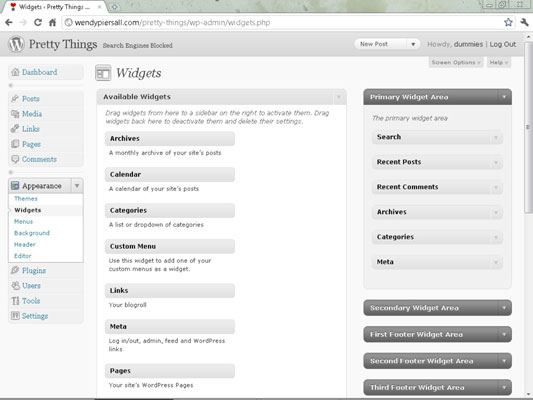Screen dimensions: 533x400
Task: Click the Pages icon in sidebar
Action: coord(15,144)
